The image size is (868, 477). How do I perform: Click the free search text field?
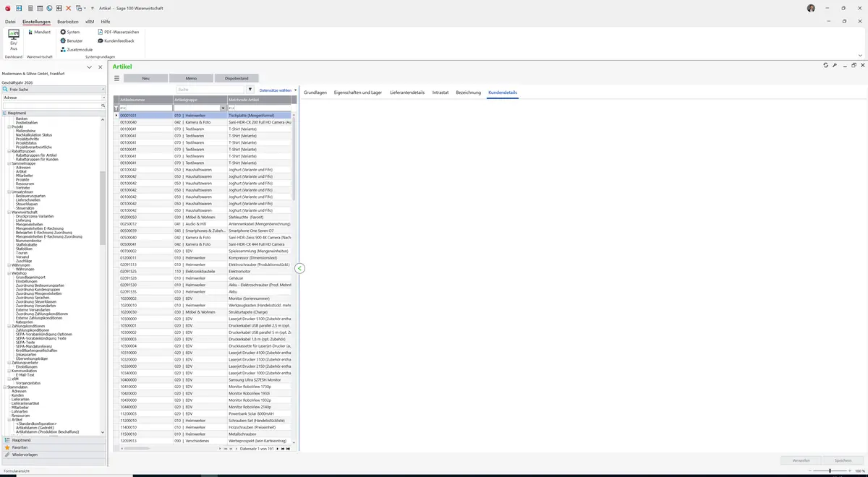51,106
